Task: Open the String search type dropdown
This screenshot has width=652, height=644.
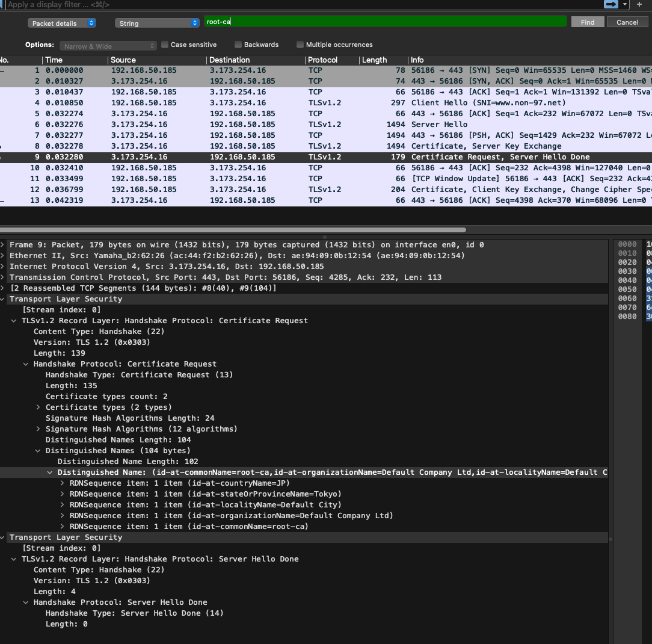Action: (x=156, y=23)
